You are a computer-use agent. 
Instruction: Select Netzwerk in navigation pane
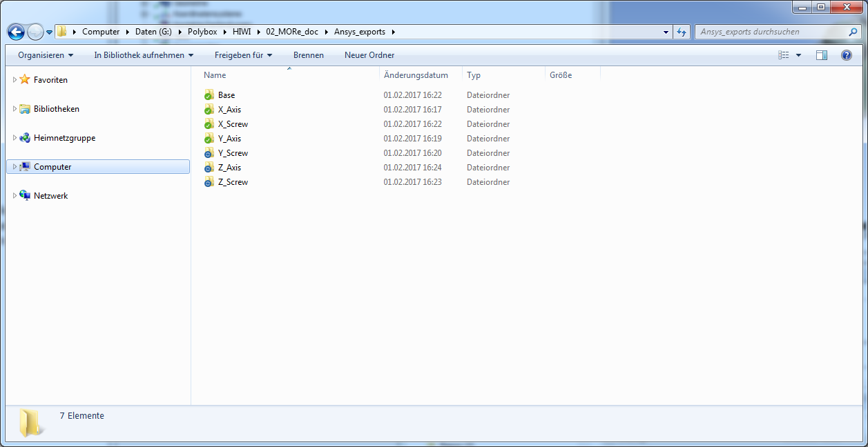(x=51, y=196)
